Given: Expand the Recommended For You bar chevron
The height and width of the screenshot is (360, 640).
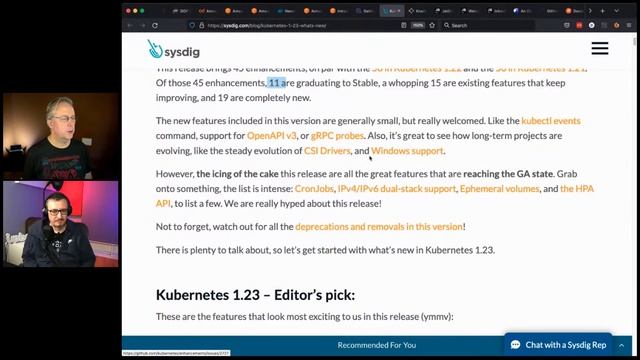Looking at the screenshot, I should click(621, 345).
